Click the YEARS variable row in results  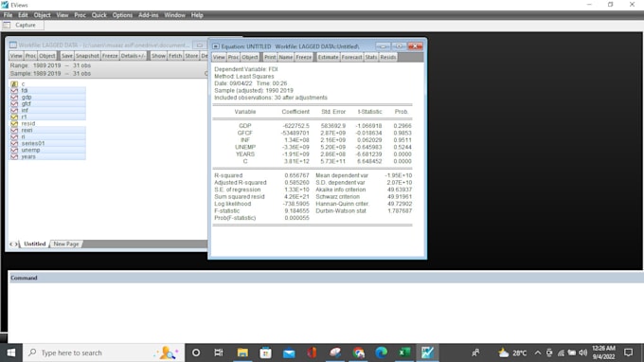point(313,154)
